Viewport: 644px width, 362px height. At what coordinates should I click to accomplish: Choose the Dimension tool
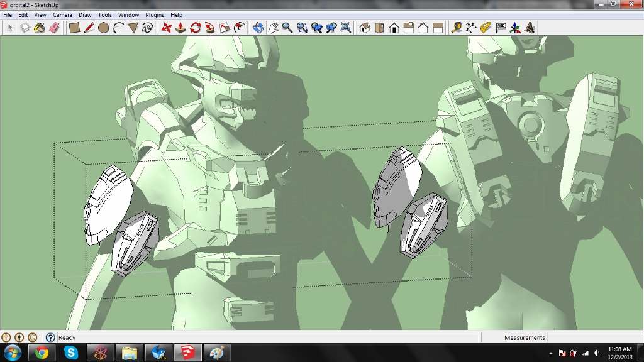click(x=471, y=28)
